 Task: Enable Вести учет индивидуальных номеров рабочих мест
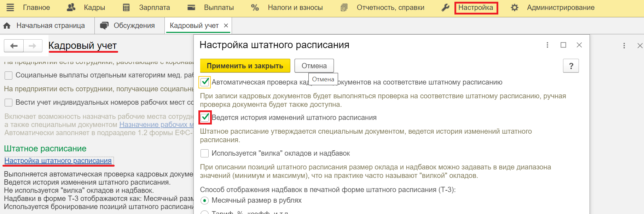pyautogui.click(x=8, y=103)
